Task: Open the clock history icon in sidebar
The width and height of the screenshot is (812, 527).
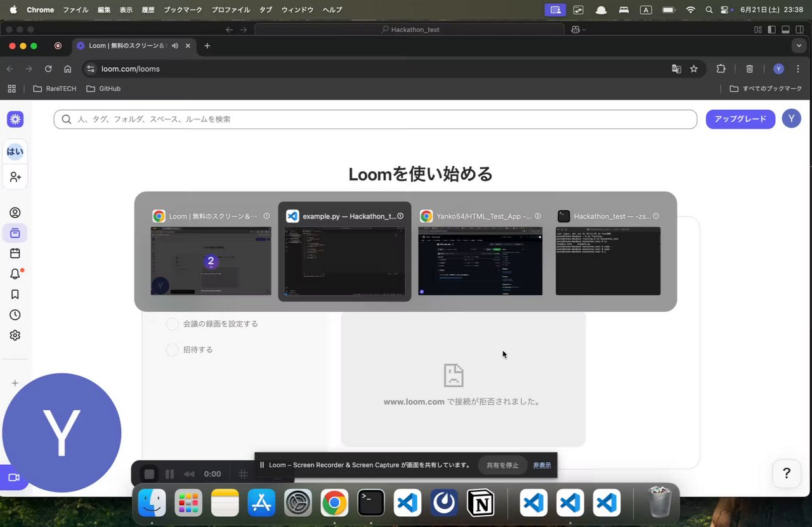Action: point(15,315)
